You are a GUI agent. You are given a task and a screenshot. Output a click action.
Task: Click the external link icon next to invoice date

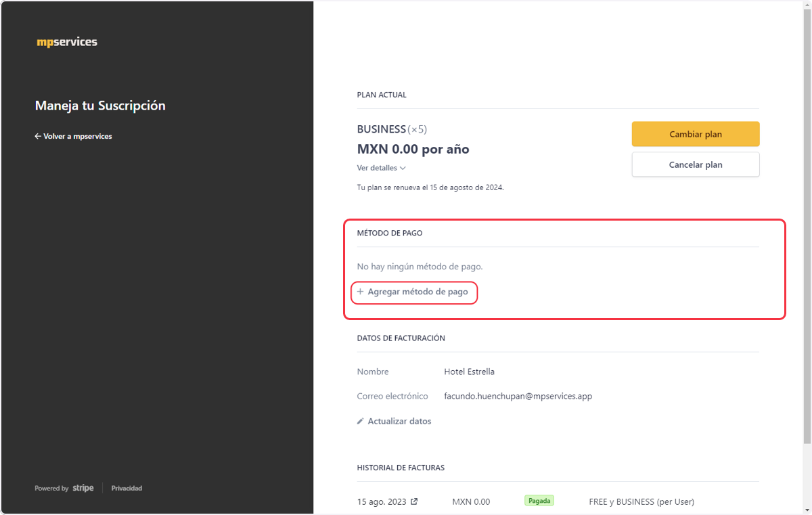click(414, 501)
